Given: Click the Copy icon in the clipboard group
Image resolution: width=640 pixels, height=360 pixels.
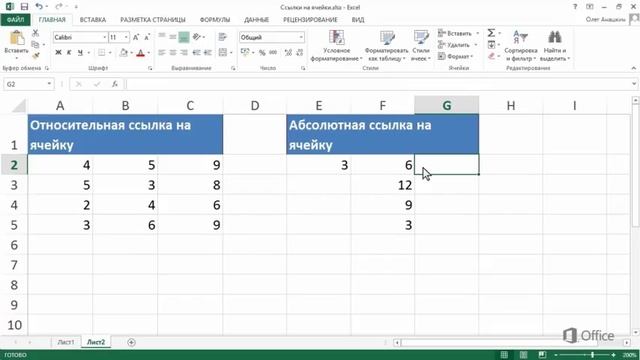Looking at the screenshot, I should tap(36, 44).
